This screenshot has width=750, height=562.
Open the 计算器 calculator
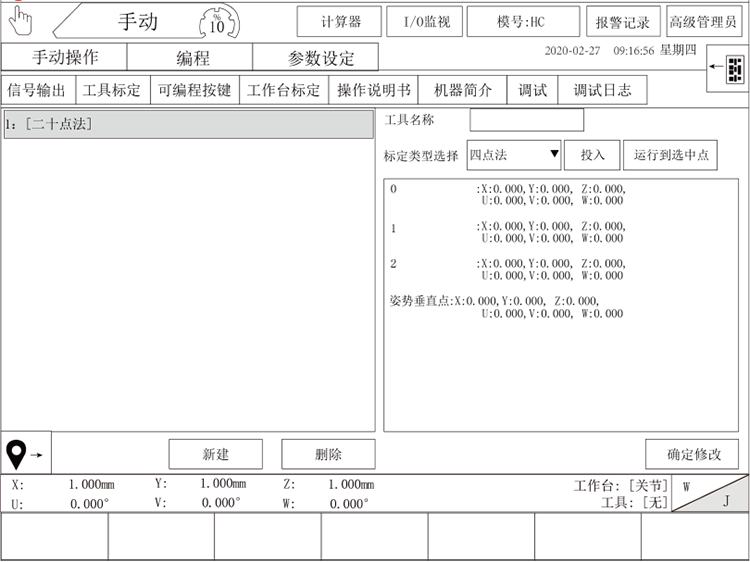coord(340,22)
